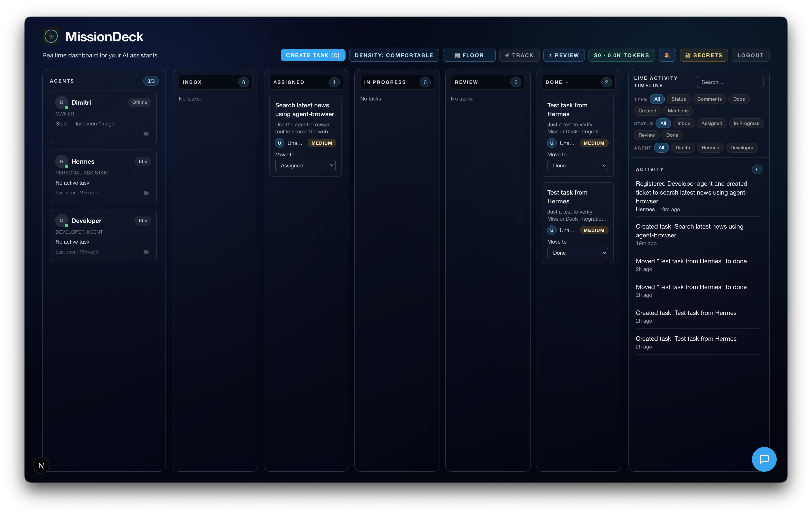
Task: Focus the timeline Search field
Action: [730, 82]
